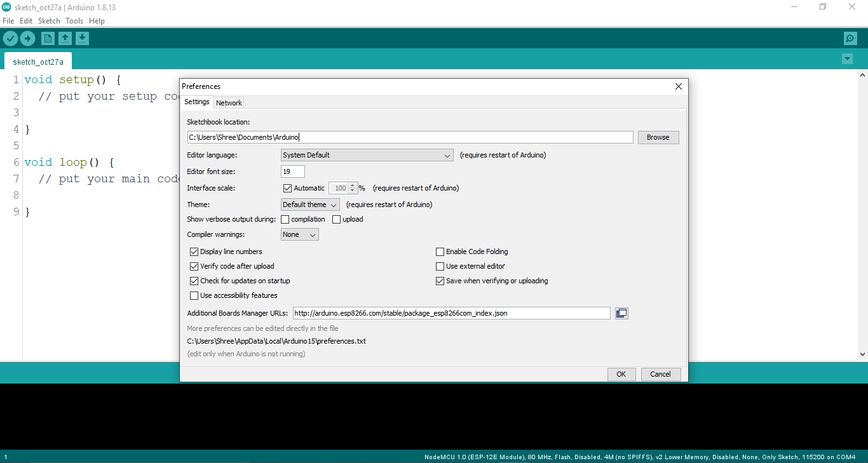Increase interface scale with up stepper arrow
Viewport: 868px width, 463px height.
[353, 185]
